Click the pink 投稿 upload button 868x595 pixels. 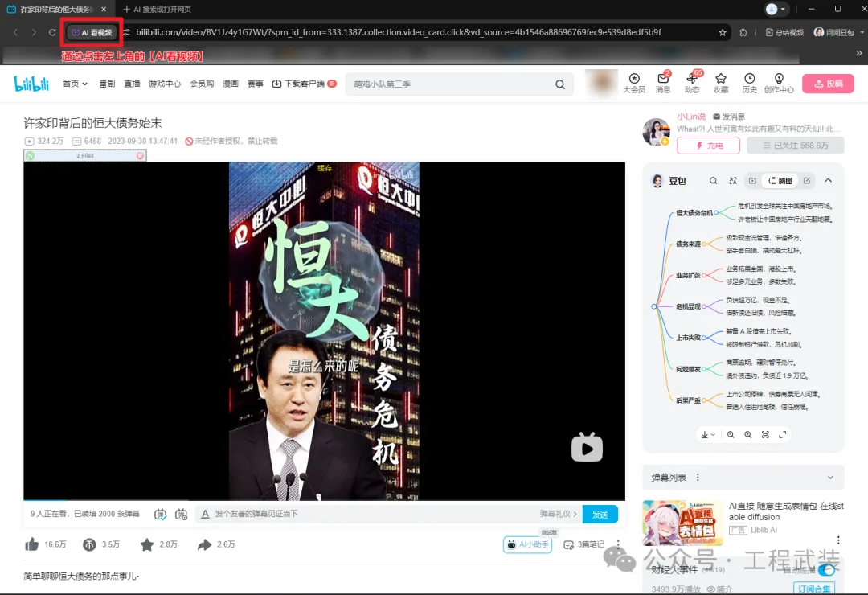(x=828, y=83)
